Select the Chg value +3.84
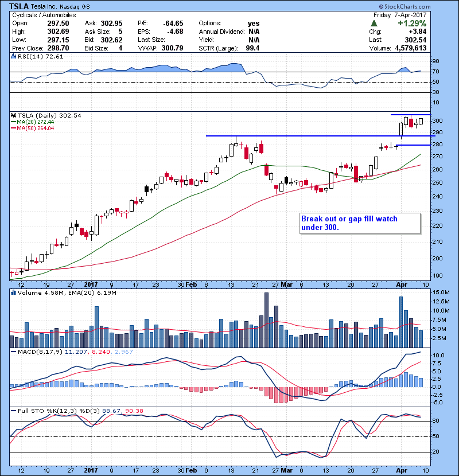 [417, 32]
